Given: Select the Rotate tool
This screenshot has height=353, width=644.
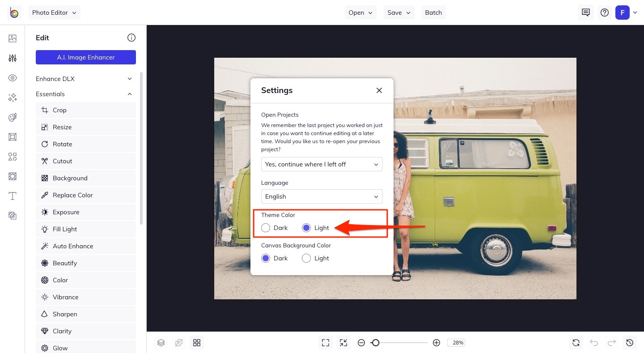Looking at the screenshot, I should (86, 144).
